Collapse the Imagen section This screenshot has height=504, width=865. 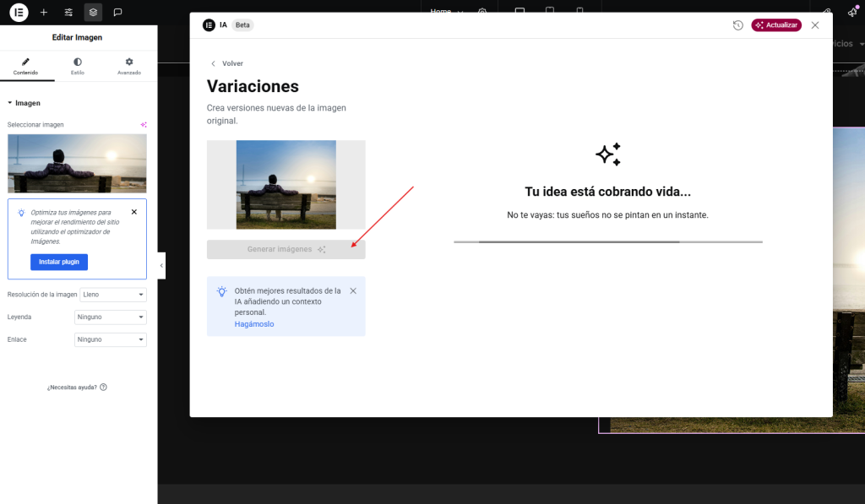pyautogui.click(x=10, y=103)
